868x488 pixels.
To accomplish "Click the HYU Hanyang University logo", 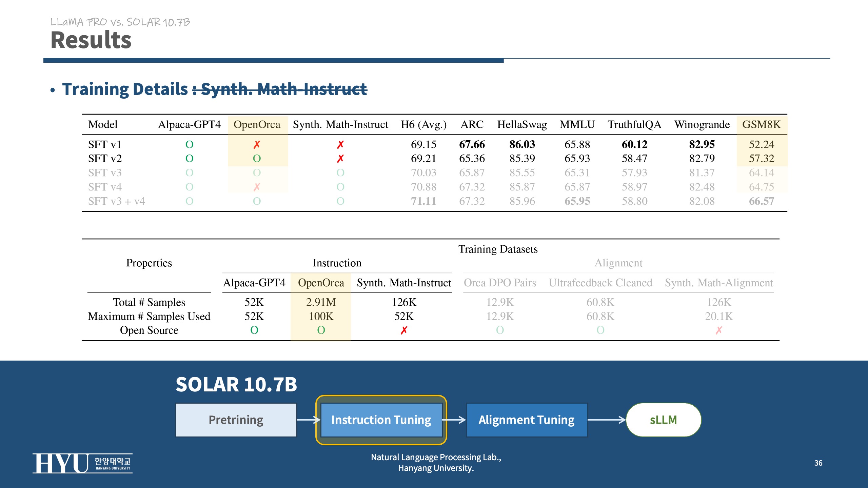I will pos(82,463).
